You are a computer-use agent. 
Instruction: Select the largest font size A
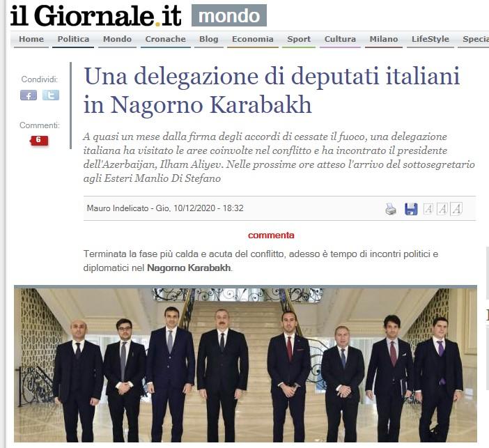pos(456,209)
